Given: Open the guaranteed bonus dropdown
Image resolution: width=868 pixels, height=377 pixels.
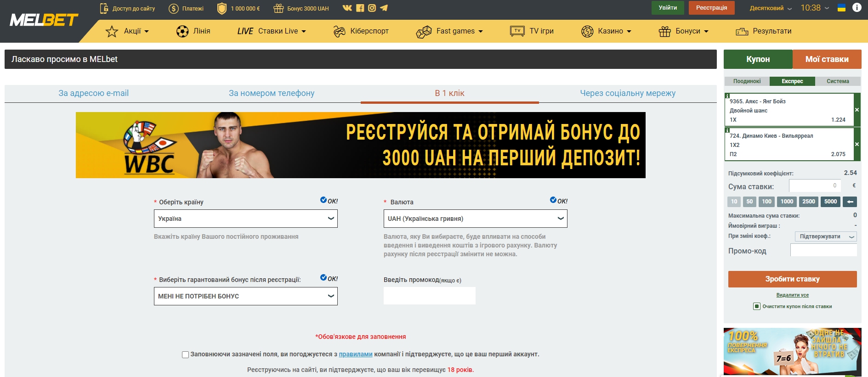Looking at the screenshot, I should pos(246,296).
